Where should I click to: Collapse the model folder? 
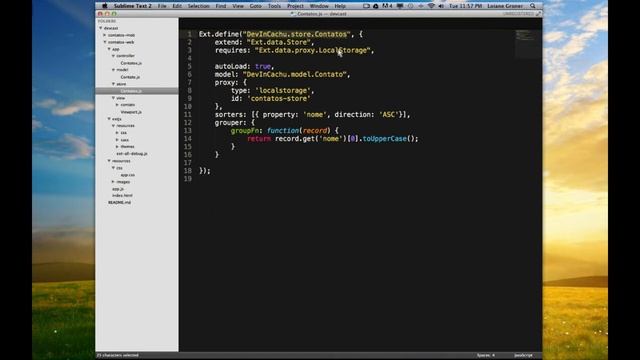click(x=113, y=70)
